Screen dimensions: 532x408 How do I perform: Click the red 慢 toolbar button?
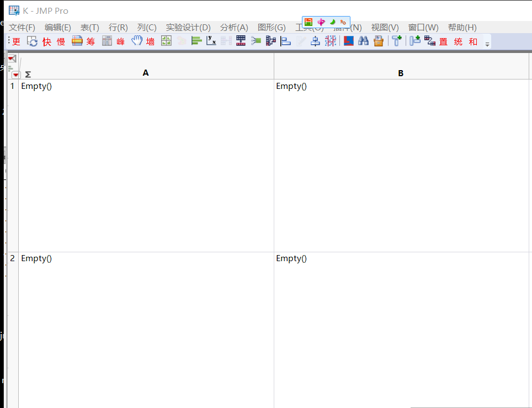61,41
